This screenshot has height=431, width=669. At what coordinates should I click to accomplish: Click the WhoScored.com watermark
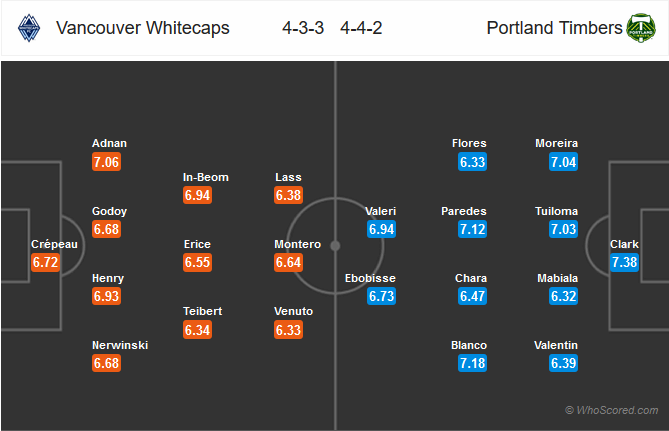pos(612,410)
